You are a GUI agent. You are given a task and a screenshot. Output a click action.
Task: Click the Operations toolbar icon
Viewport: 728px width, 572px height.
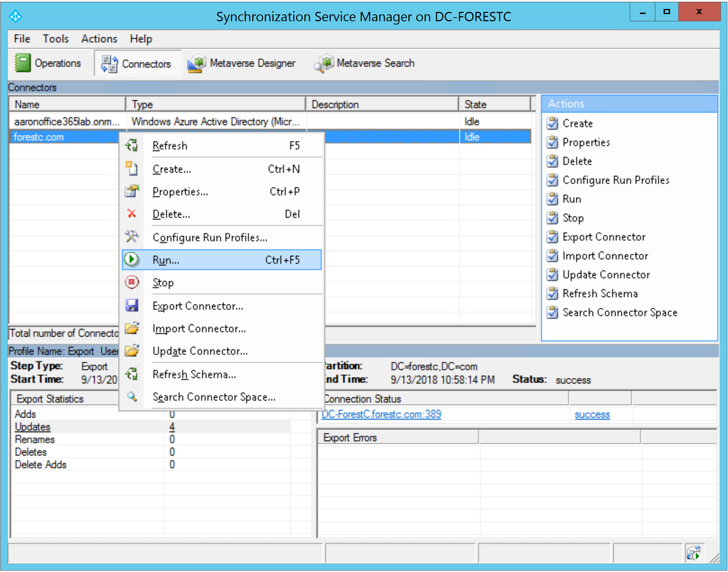coord(23,63)
